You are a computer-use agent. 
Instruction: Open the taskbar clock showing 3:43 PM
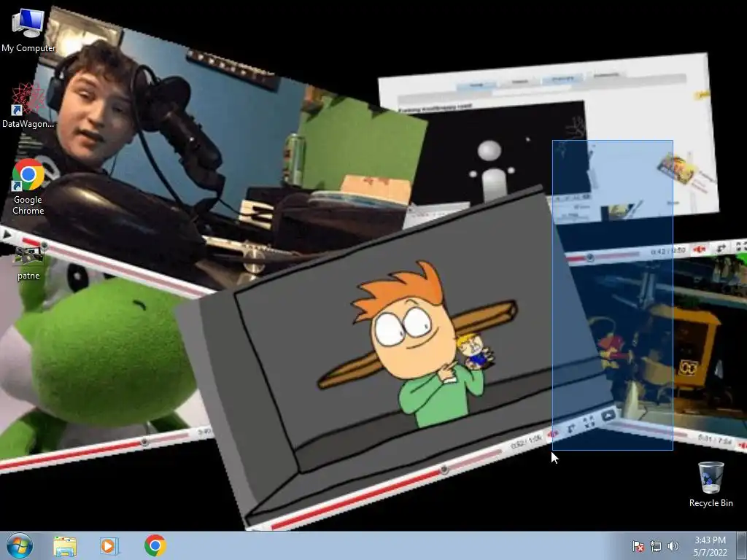[710, 545]
